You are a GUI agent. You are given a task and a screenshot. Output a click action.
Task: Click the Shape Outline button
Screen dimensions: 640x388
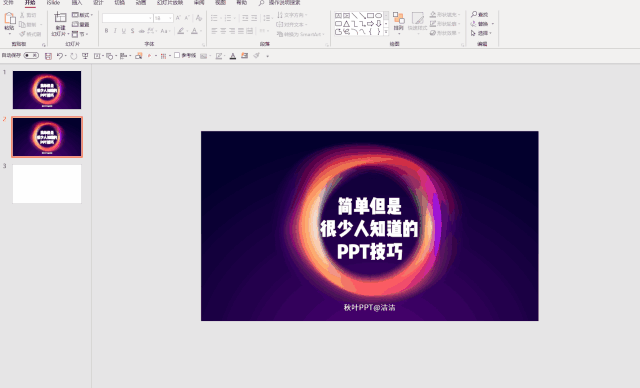click(445, 24)
